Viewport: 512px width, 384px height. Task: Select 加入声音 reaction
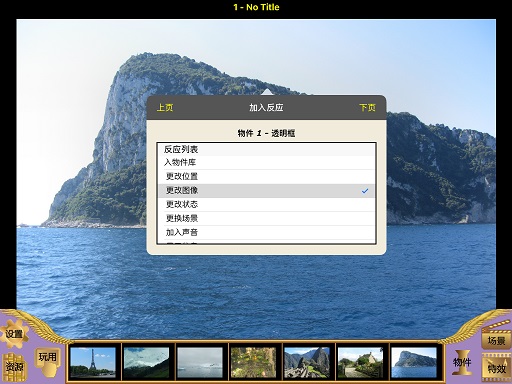[266, 232]
